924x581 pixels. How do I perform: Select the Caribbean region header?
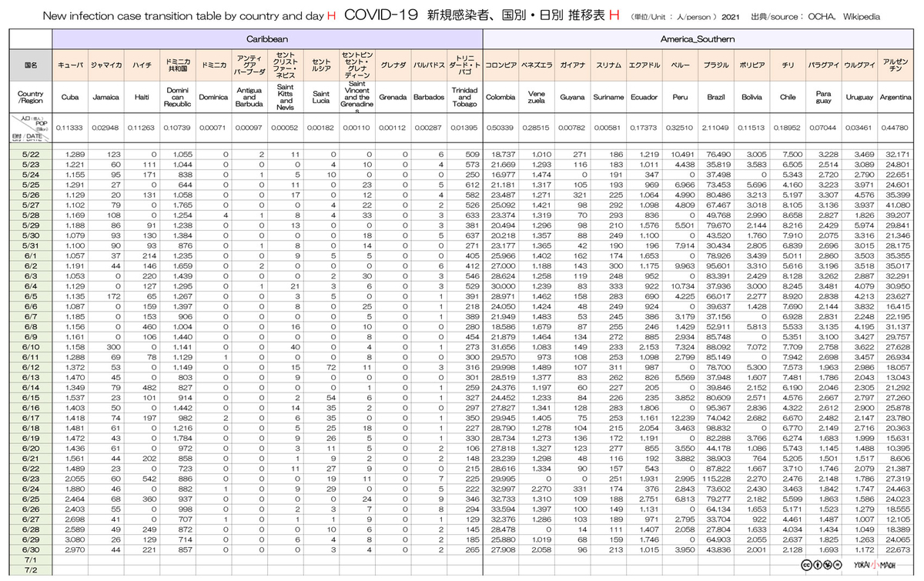pyautogui.click(x=267, y=38)
